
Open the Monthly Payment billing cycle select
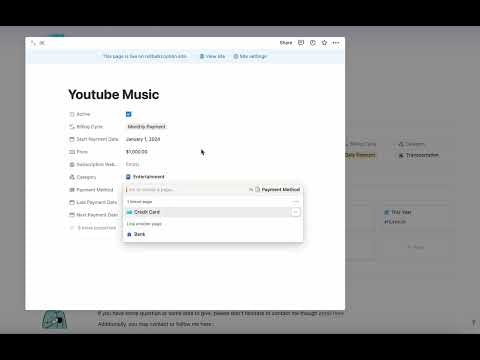(x=146, y=127)
